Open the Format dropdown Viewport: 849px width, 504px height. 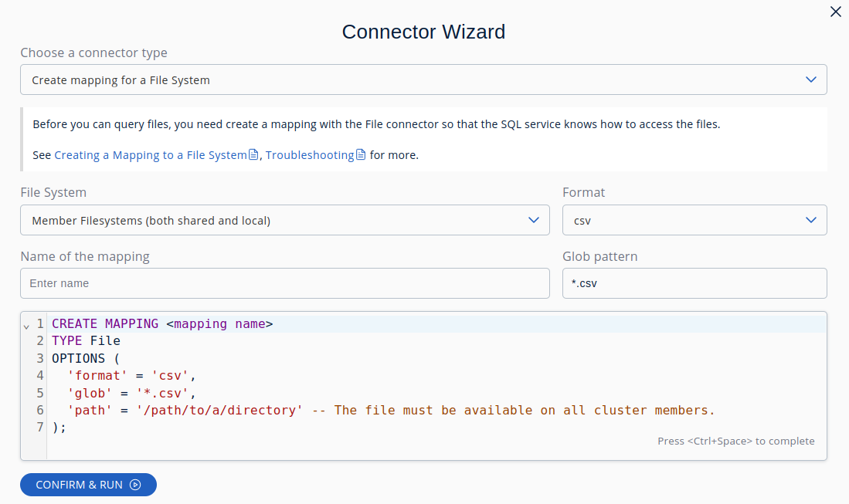694,220
